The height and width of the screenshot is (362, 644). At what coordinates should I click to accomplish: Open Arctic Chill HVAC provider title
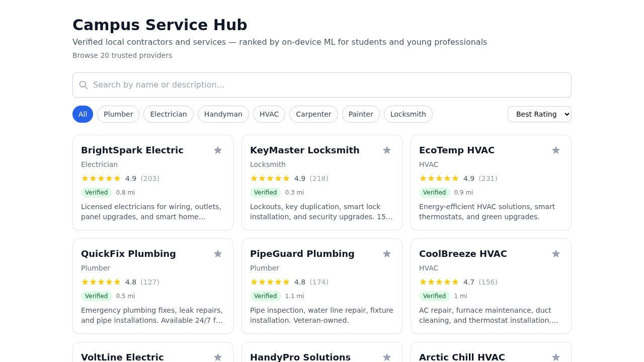tap(462, 357)
